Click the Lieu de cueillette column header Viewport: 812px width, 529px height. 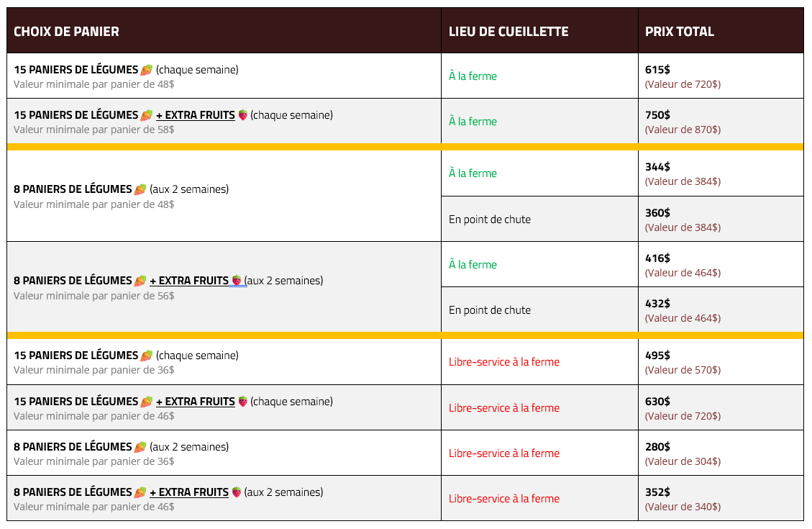point(508,32)
